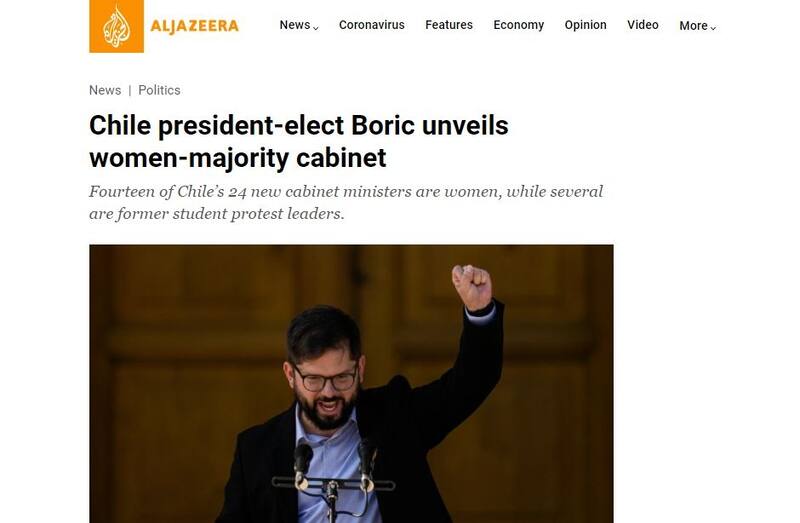This screenshot has height=523, width=800.
Task: Click the News breadcrumb link
Action: pos(105,90)
